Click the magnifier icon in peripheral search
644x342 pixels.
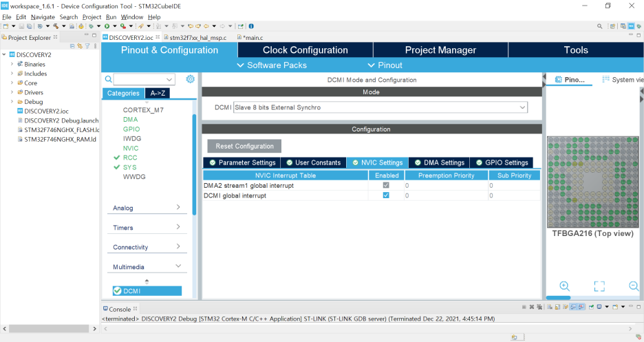pyautogui.click(x=108, y=79)
